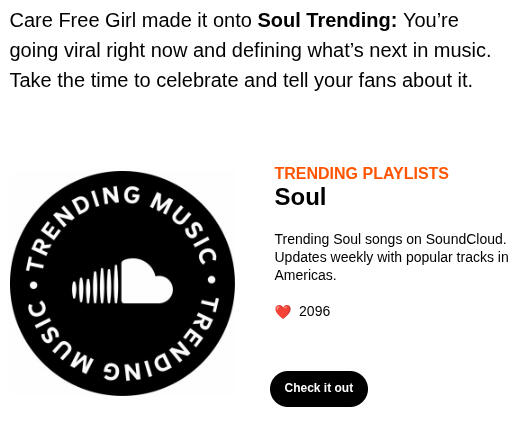Select the TRENDING PLAYLISTS orange heading
Viewport: 521px width, 422px height.
361,173
